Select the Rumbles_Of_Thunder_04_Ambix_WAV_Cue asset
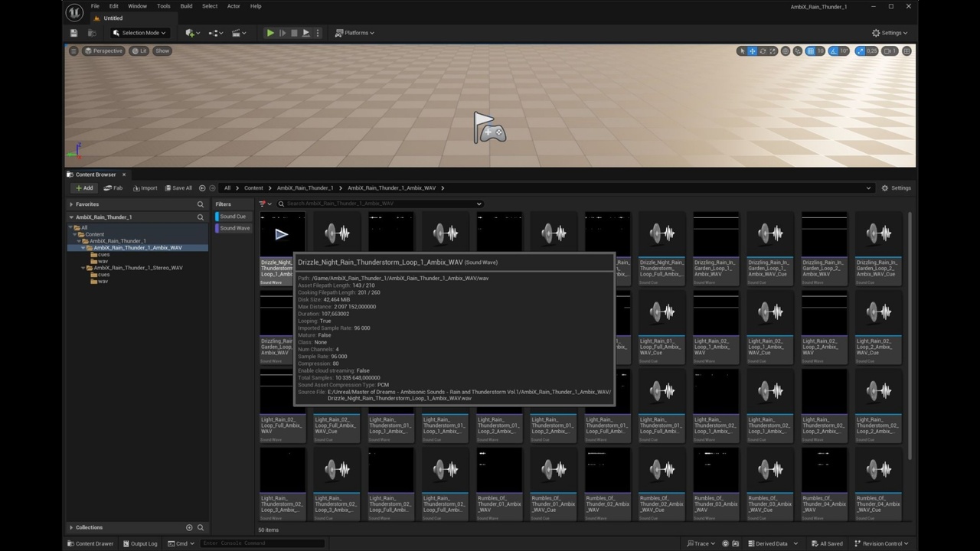Viewport: 980px width, 551px height. pyautogui.click(x=878, y=483)
